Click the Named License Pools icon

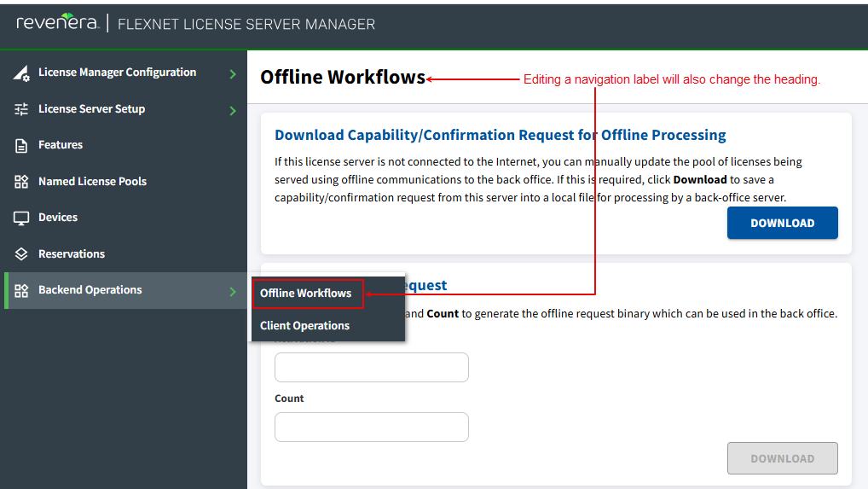click(21, 182)
